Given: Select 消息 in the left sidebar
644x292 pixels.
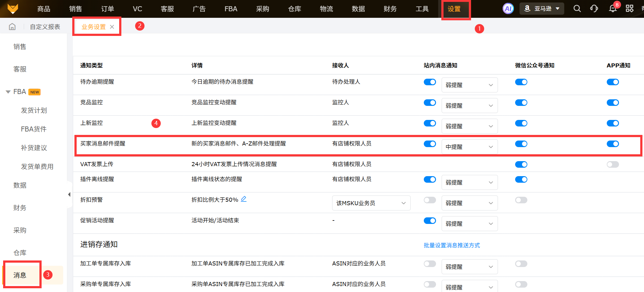Looking at the screenshot, I should 20,275.
